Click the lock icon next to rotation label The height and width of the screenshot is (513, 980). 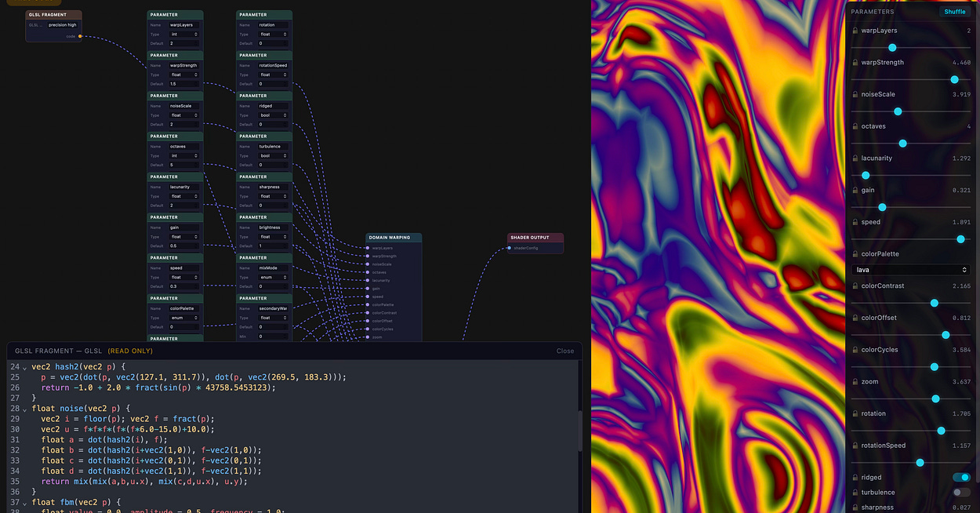[855, 413]
